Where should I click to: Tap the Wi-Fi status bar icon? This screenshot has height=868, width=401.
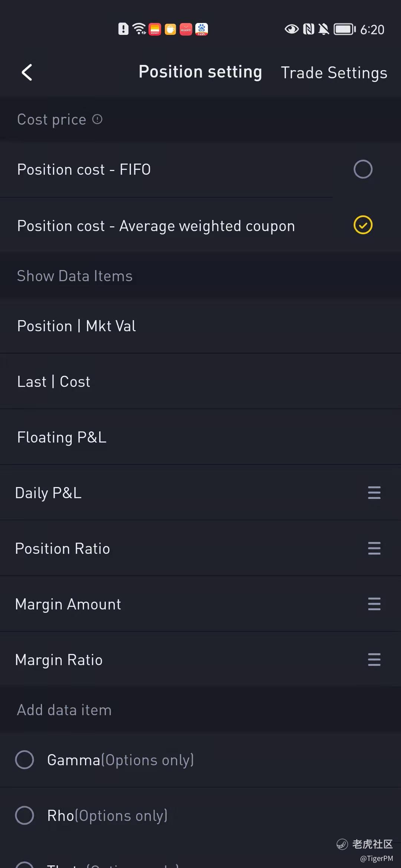pyautogui.click(x=139, y=29)
